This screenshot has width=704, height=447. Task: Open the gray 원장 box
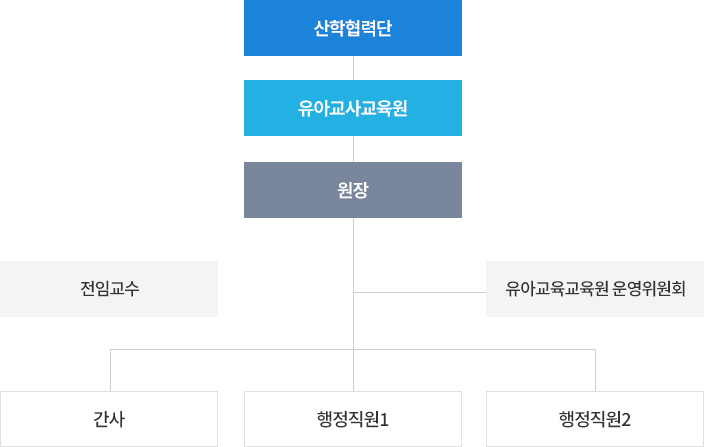point(353,190)
